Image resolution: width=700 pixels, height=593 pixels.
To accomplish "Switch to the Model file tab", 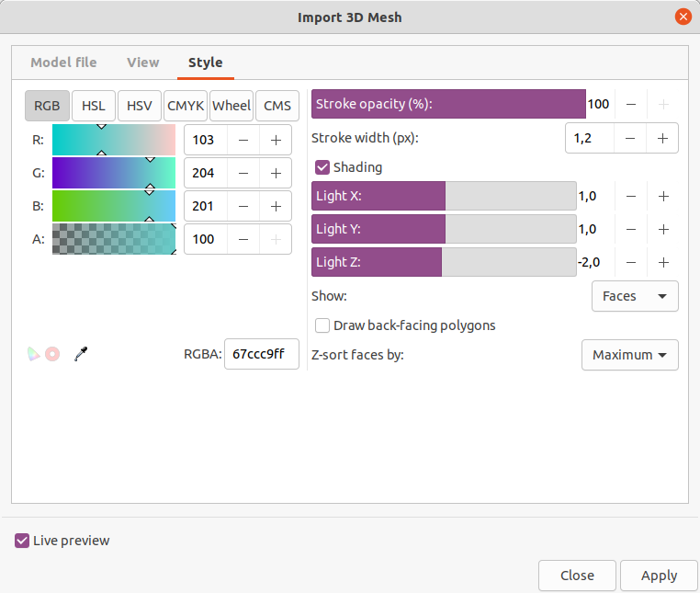I will click(x=63, y=63).
